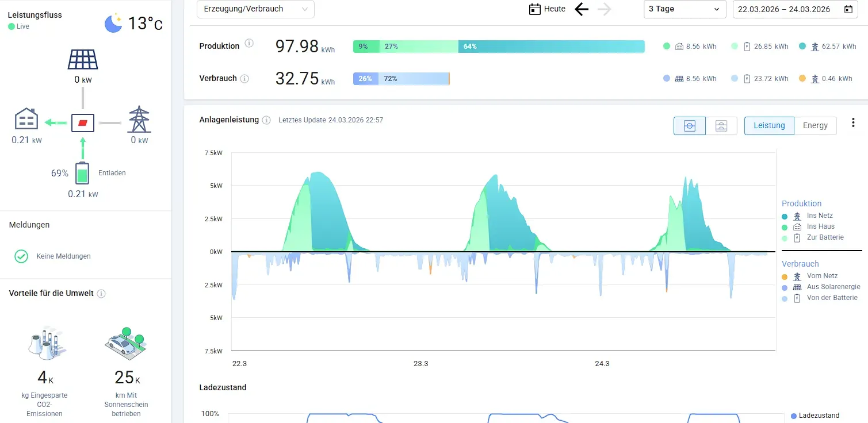This screenshot has height=423, width=868.
Task: Click the Heute button
Action: tap(548, 9)
